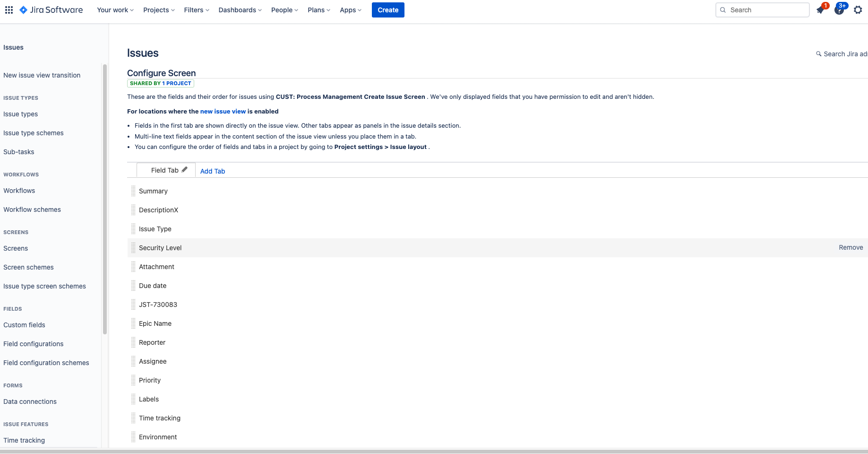Open the app switcher grid icon
The width and height of the screenshot is (868, 454).
(x=9, y=10)
